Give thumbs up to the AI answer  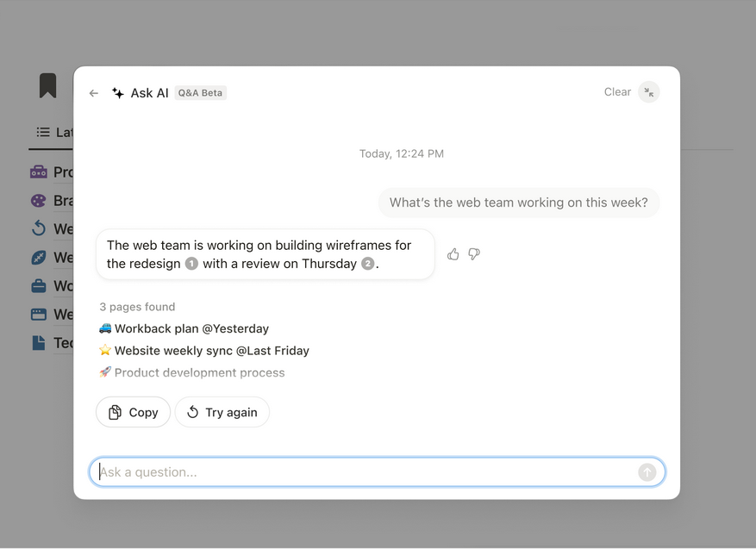click(x=453, y=254)
